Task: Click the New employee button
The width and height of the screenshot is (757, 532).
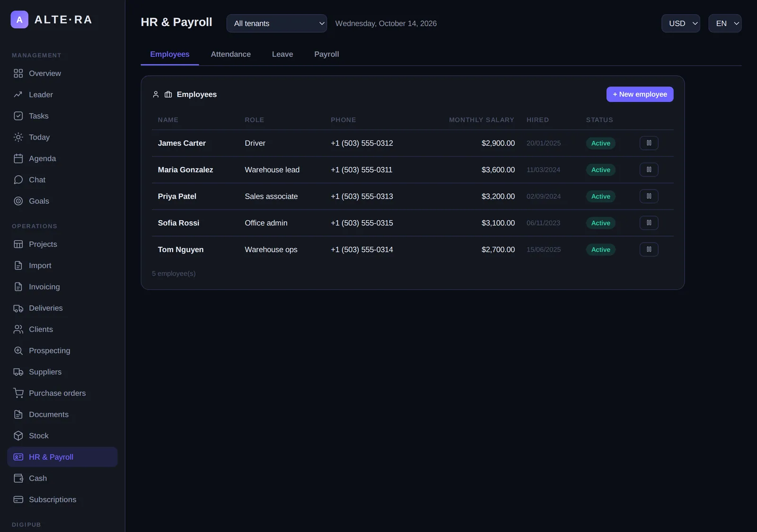Action: (640, 94)
